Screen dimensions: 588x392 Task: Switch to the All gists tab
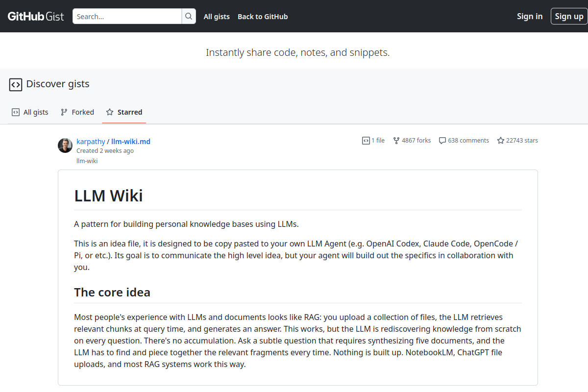tap(30, 112)
